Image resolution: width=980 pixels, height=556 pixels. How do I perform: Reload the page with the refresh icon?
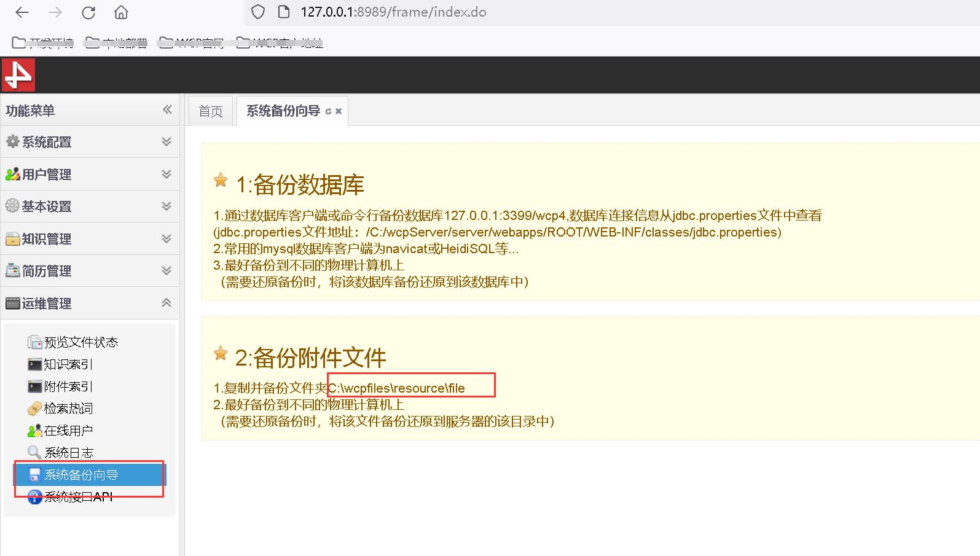pyautogui.click(x=88, y=12)
